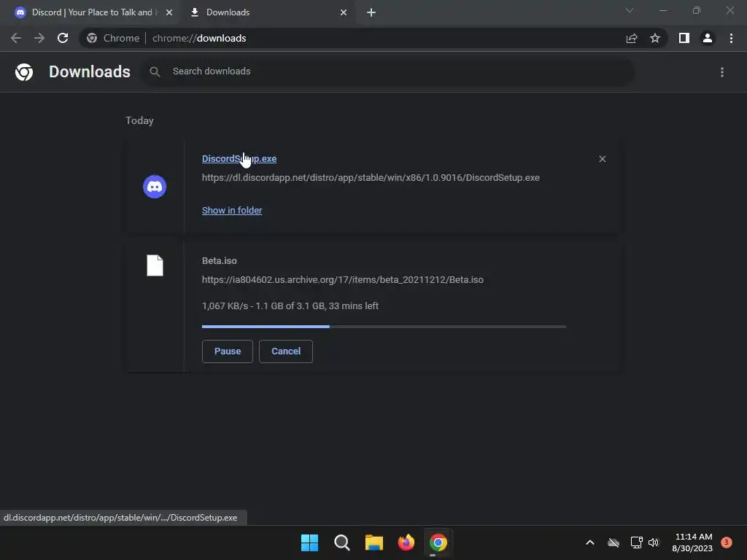
Task: Cancel the Beta.iso download
Action: click(286, 351)
